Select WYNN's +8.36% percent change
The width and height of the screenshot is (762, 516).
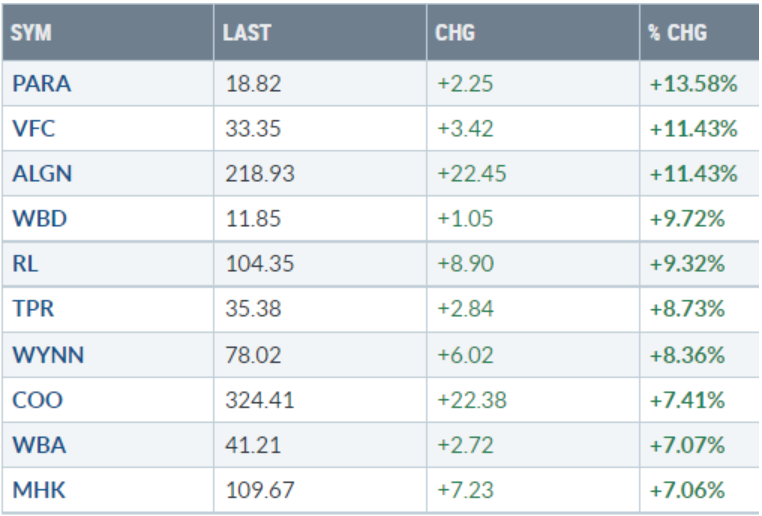(689, 356)
